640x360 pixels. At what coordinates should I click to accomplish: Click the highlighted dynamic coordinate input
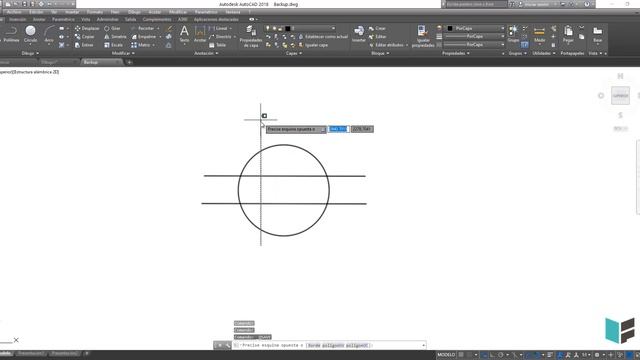click(x=339, y=129)
